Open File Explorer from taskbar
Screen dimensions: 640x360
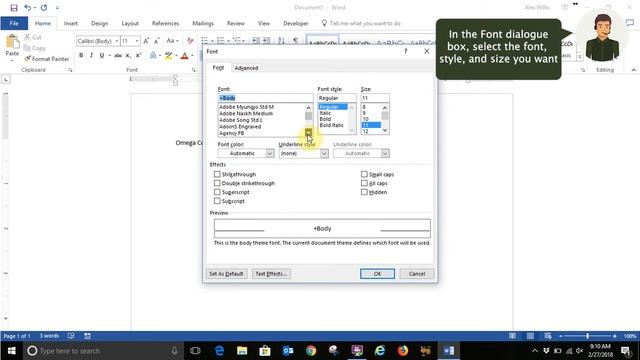tap(242, 351)
